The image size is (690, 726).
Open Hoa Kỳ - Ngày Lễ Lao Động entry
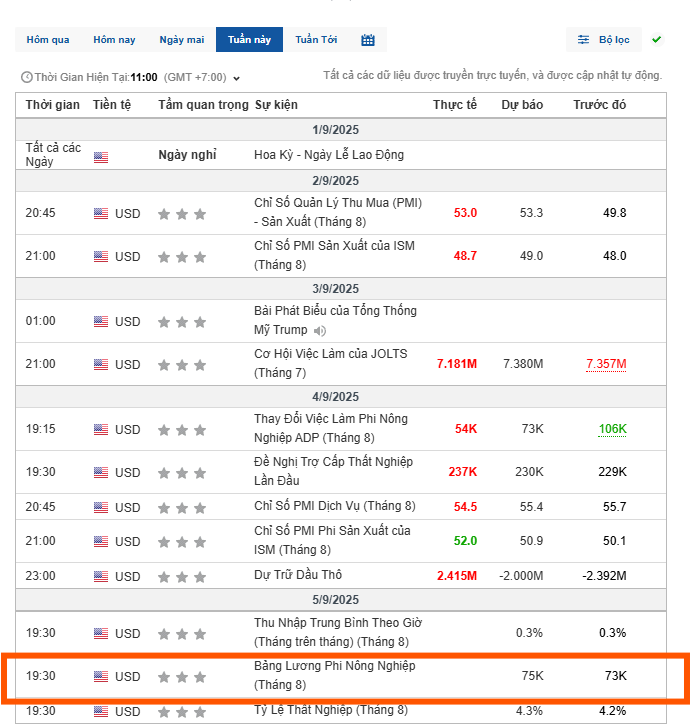pos(329,155)
